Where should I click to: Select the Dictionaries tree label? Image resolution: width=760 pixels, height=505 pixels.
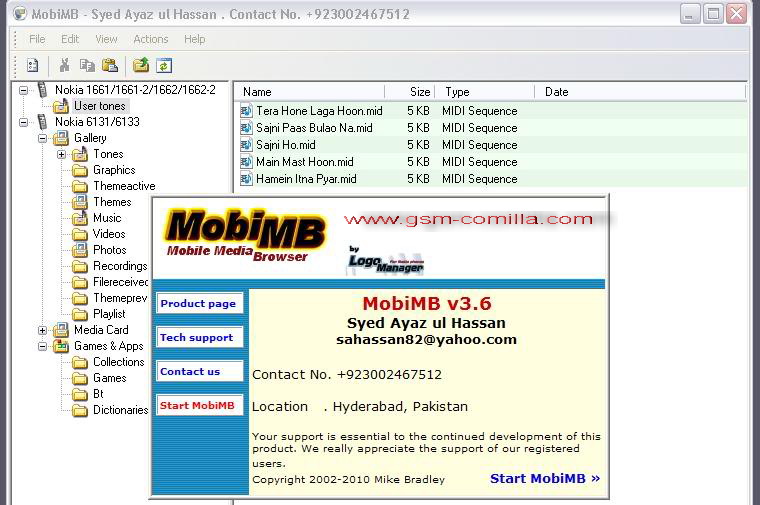[121, 410]
